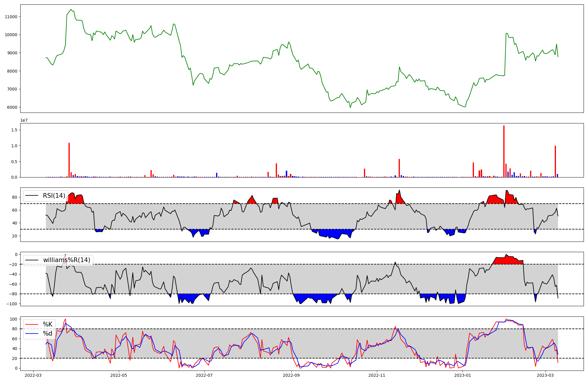Screen dimensions: 588x382
Task: Click the last tall red volume bar
Action: pos(555,162)
